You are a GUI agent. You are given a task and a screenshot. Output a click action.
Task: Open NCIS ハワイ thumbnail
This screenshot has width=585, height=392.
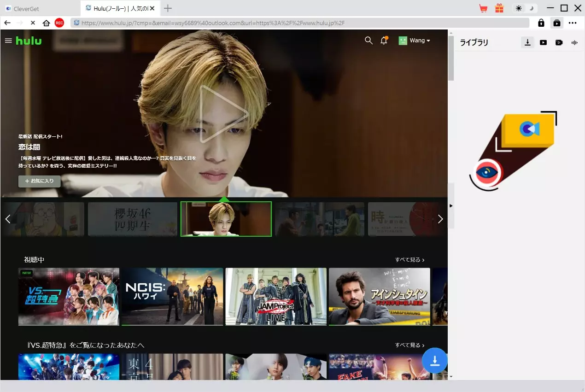pos(172,297)
